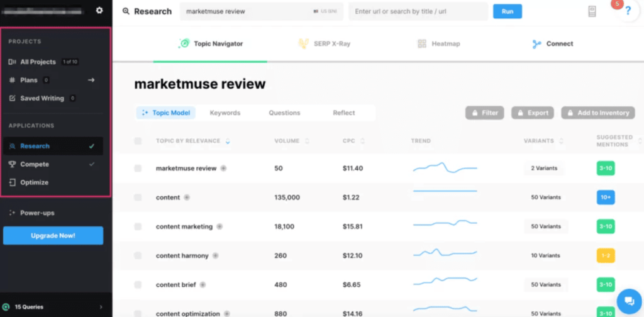Click the green 3-10 badge for content marketing
Screen dimensions: 644x317
[605, 226]
